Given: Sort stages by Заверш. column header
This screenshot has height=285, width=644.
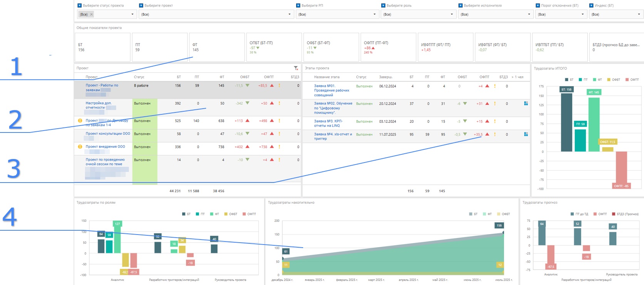Looking at the screenshot, I should coord(386,77).
